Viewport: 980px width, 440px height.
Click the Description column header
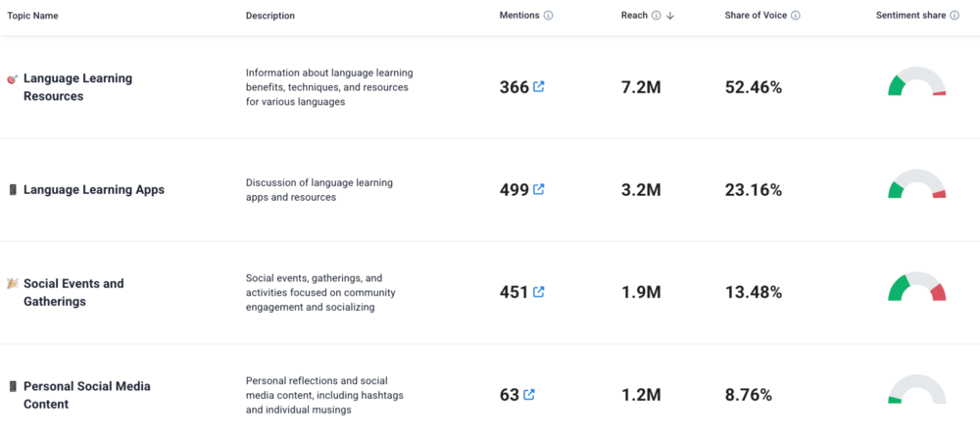(270, 16)
